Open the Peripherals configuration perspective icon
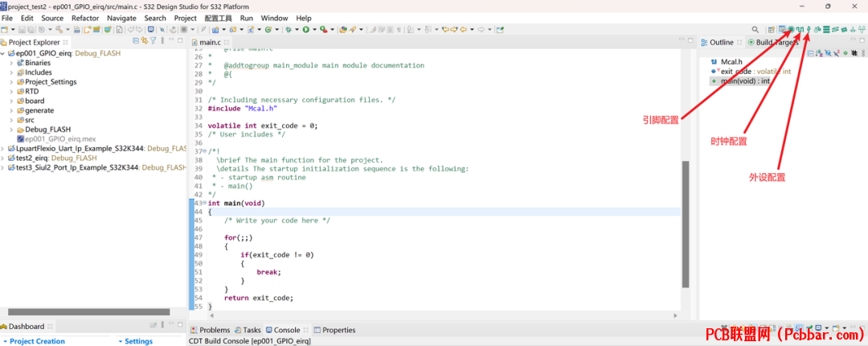Screen dimensions: 868x346 (809, 30)
